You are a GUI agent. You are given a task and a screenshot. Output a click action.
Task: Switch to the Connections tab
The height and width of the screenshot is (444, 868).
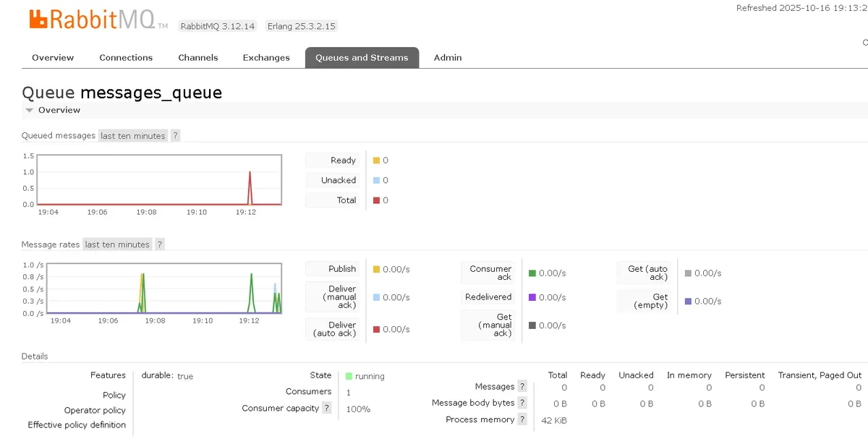pos(126,58)
